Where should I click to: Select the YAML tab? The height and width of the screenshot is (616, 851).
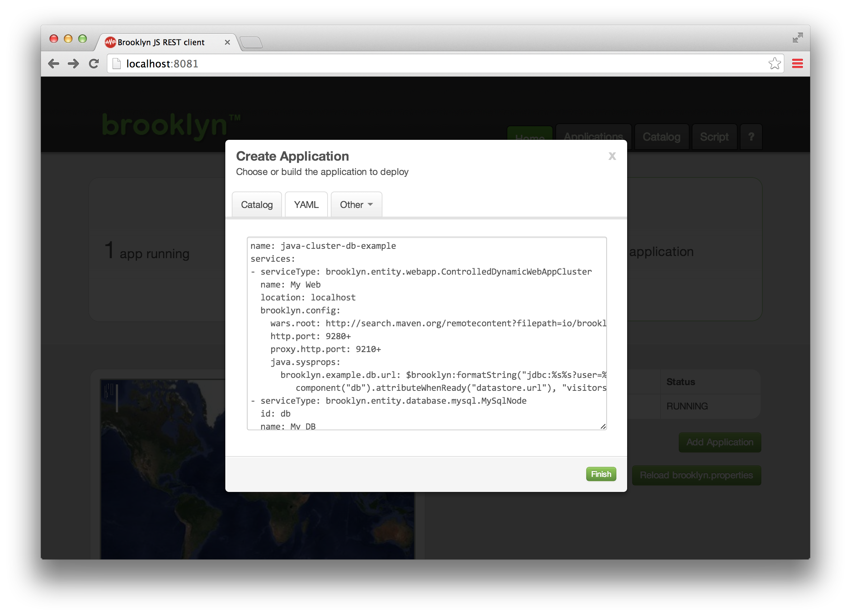click(306, 205)
